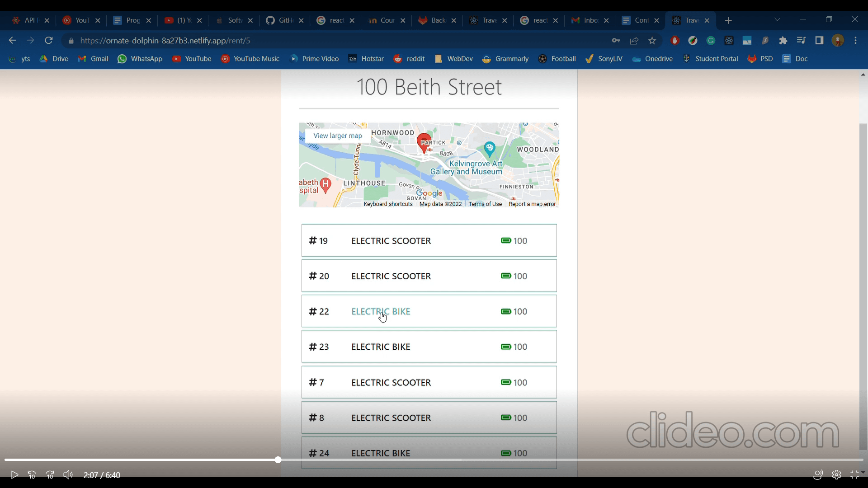The image size is (868, 488).
Task: Open the share page icon in address bar
Action: tap(634, 41)
